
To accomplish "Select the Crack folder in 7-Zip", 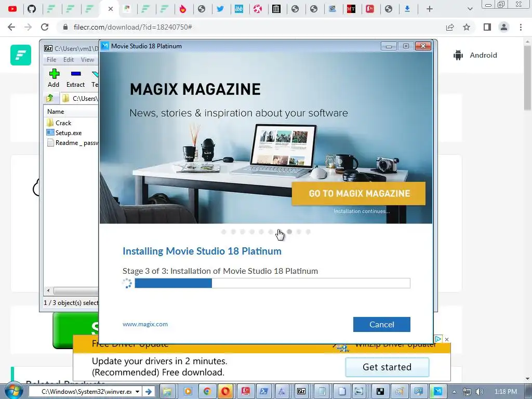I will coord(63,123).
